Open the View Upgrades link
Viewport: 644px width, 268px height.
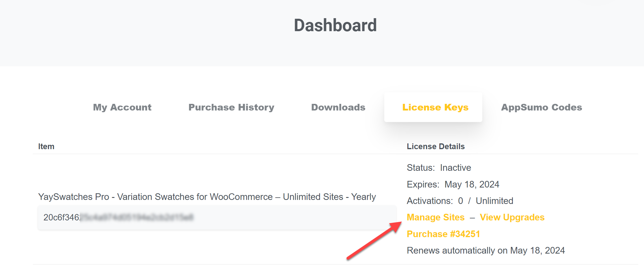pos(512,217)
